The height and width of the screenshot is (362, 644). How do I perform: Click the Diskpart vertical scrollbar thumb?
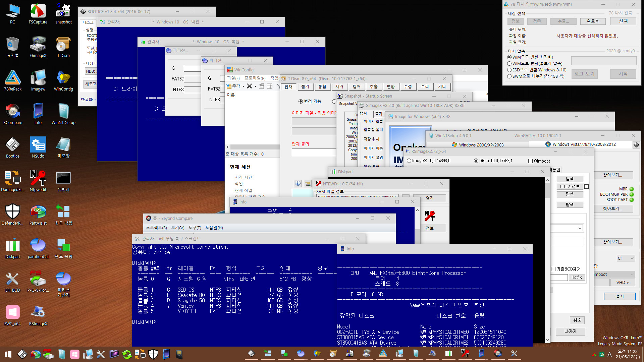(547, 190)
